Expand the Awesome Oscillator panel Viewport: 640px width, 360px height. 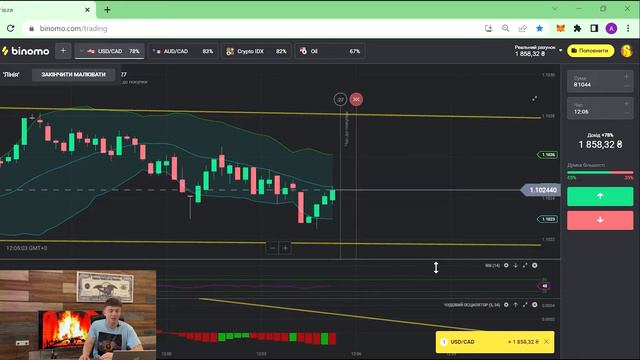tap(525, 304)
